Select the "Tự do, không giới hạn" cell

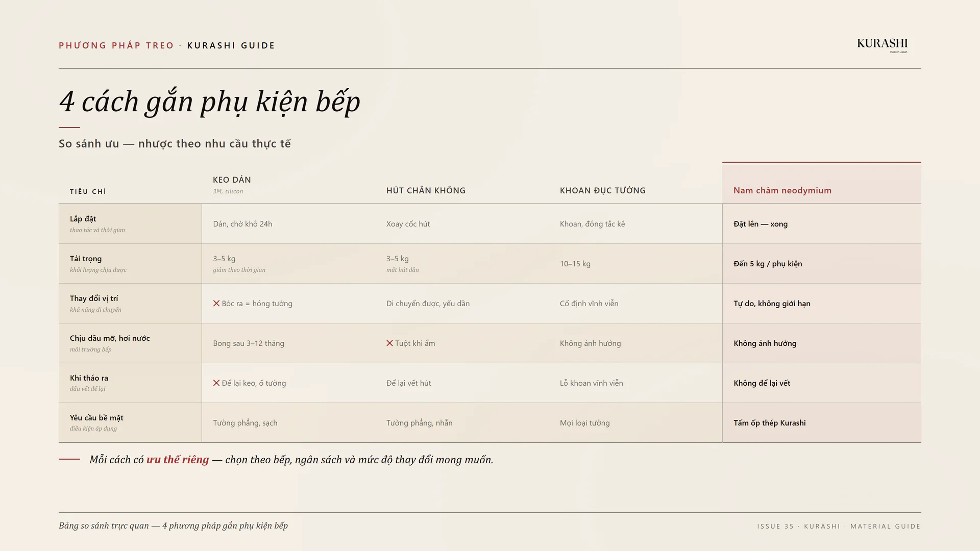coord(772,304)
